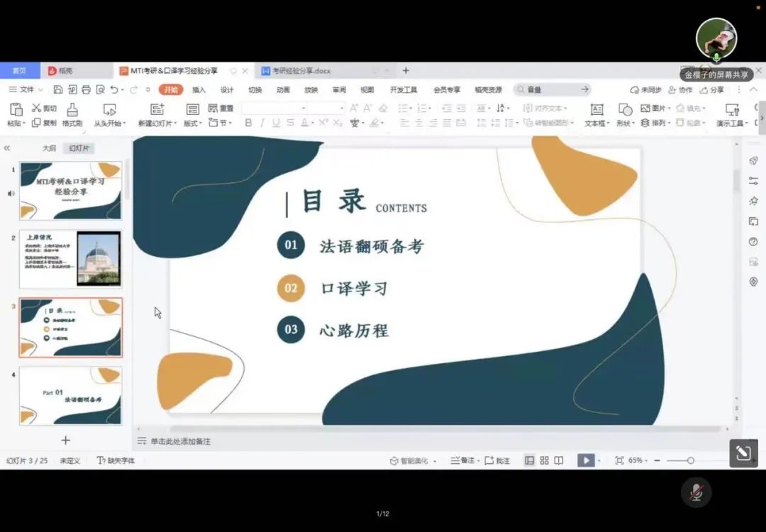Viewport: 766px width, 532px height.
Task: Open the 插入 (Insert) ribbon tab
Action: 199,90
